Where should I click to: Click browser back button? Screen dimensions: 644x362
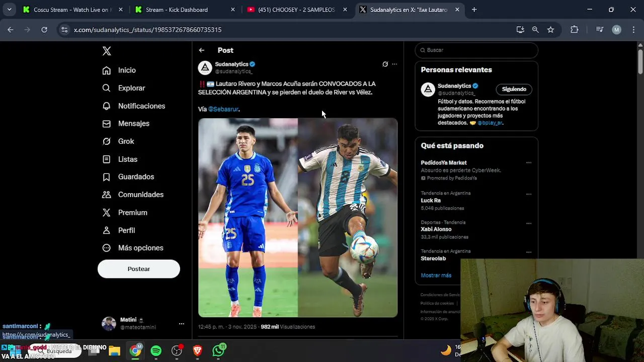[x=10, y=30]
